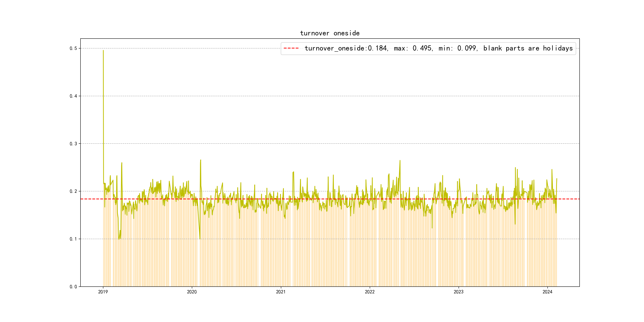Click the chart title 'turnover oneside'
Image resolution: width=644 pixels, height=322 pixels.
pos(330,33)
